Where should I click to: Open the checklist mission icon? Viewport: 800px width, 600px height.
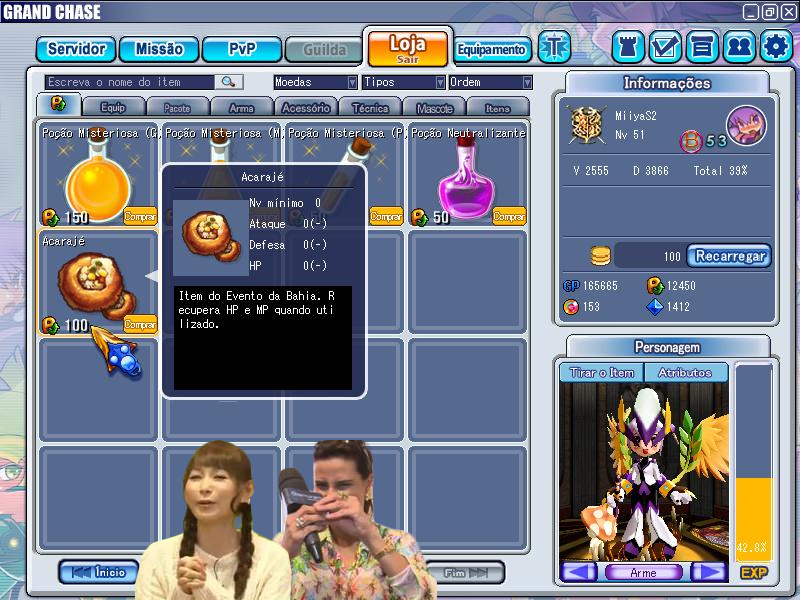click(x=665, y=47)
